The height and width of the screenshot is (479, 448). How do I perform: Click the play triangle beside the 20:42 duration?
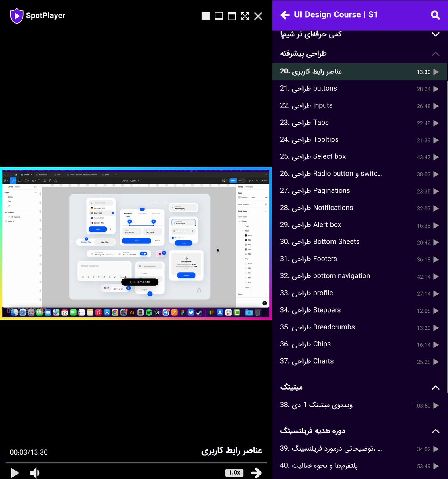click(x=436, y=243)
